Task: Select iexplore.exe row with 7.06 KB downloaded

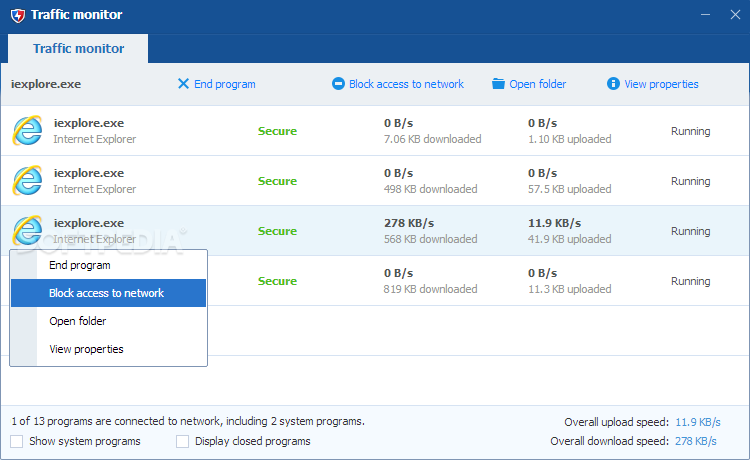Action: [x=375, y=131]
